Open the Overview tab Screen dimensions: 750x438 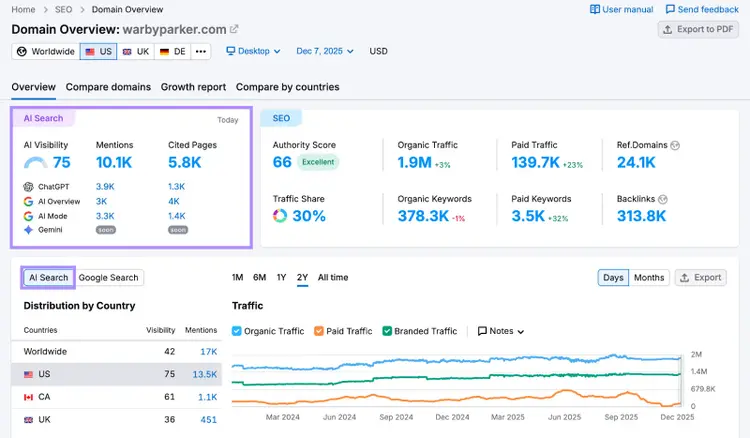[33, 87]
